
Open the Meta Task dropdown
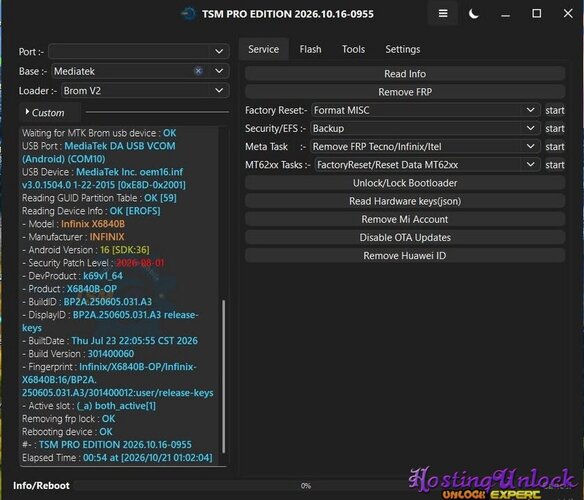(x=425, y=147)
